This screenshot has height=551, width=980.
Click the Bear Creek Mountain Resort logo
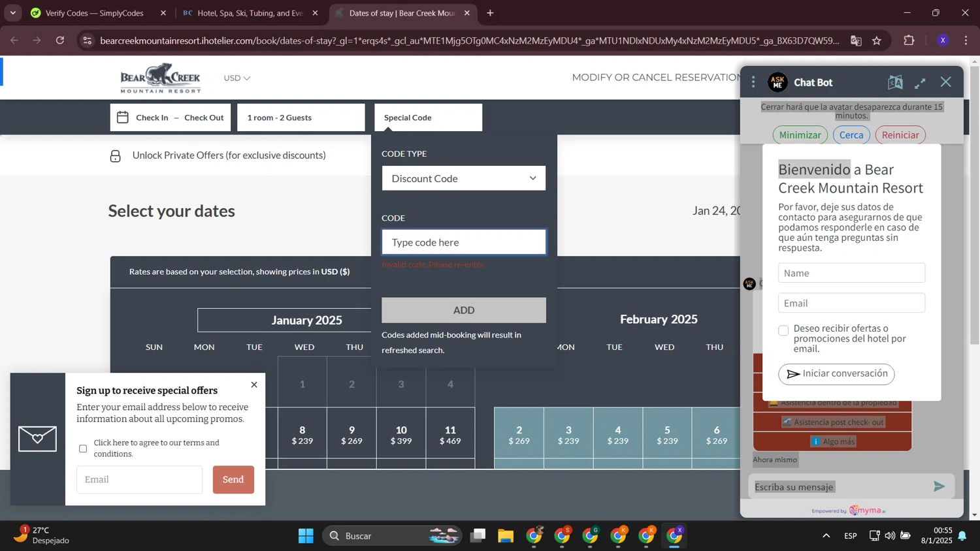[160, 78]
